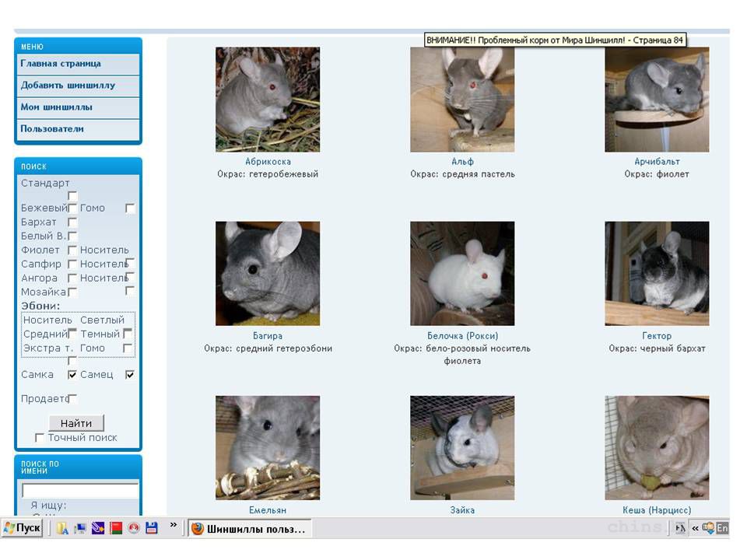Uncheck the Самка checkbox
This screenshot has width=747, height=560.
pos(72,375)
